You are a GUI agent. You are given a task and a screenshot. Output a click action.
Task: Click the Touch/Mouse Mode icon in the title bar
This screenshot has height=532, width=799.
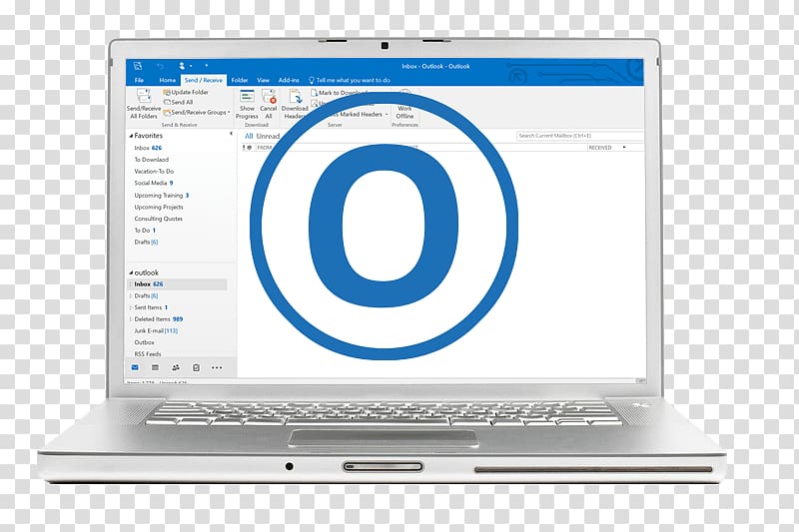182,66
